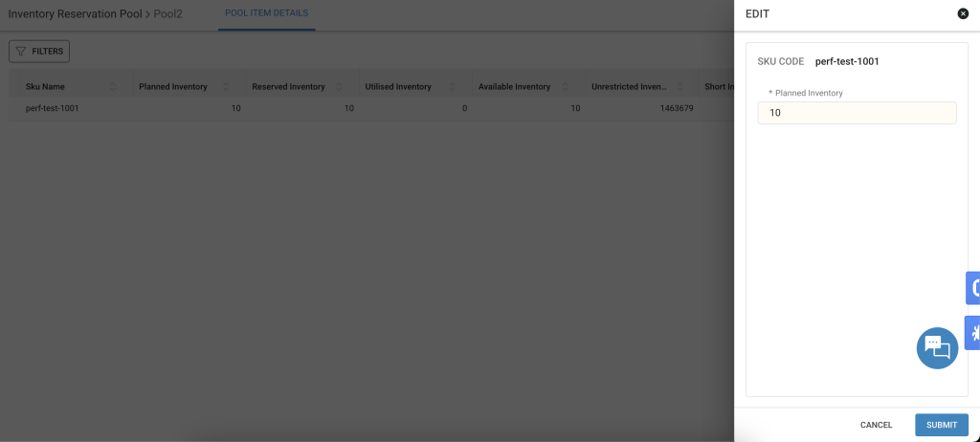Screen dimensions: 980x442
Task: Click the Planned Inventory column header
Action: coord(173,87)
